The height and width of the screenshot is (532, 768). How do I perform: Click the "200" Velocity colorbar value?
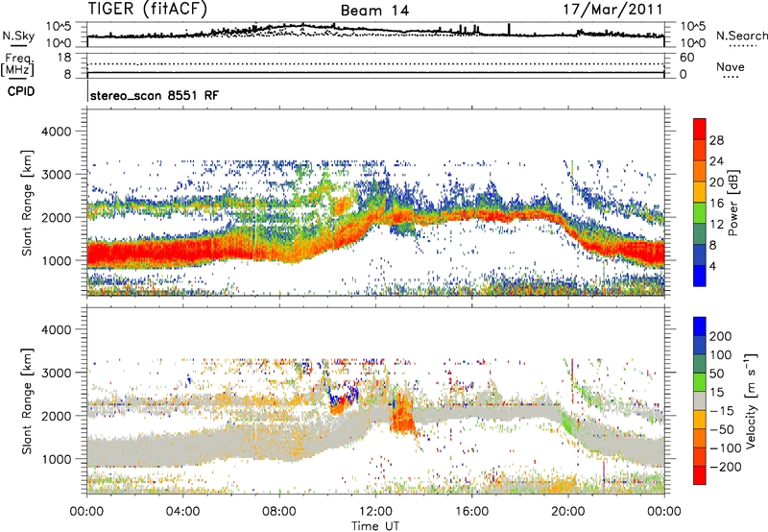[x=720, y=336]
